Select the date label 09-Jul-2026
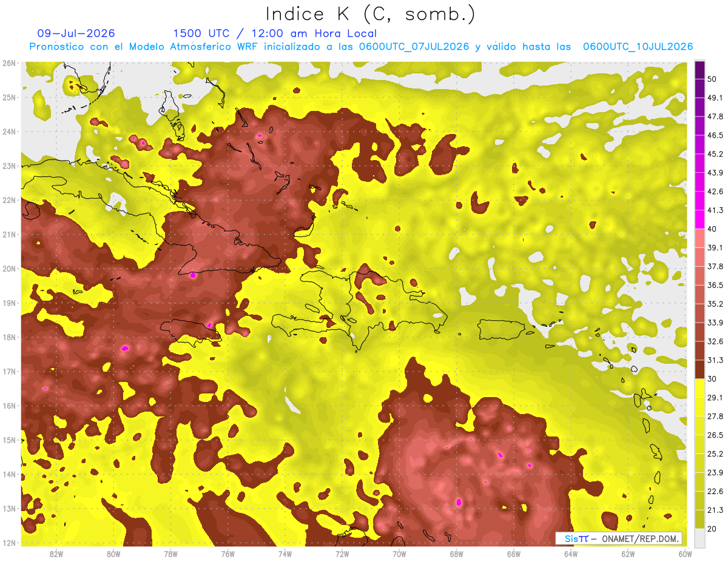The image size is (728, 562). pyautogui.click(x=76, y=33)
